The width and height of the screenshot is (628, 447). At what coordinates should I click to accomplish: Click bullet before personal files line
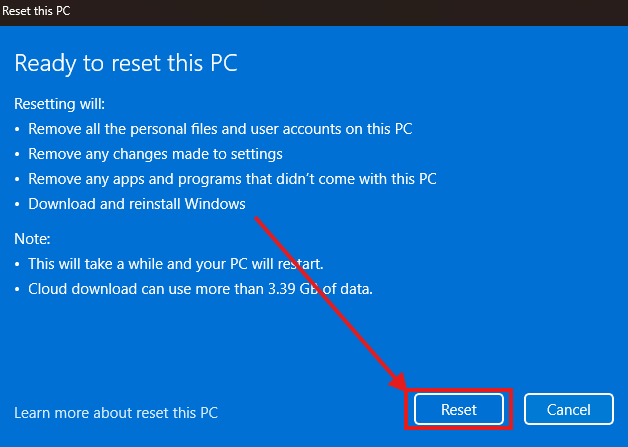tap(18, 130)
